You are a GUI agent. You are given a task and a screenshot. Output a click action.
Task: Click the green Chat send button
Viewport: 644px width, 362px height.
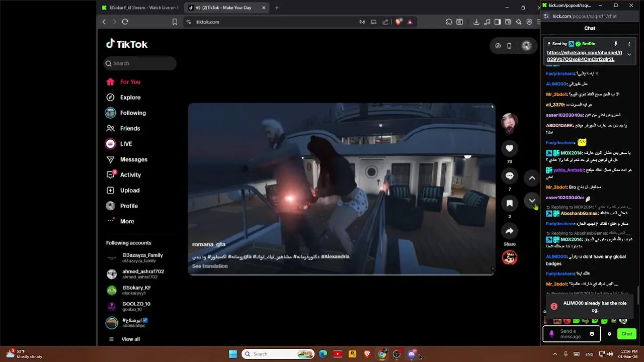626,334
